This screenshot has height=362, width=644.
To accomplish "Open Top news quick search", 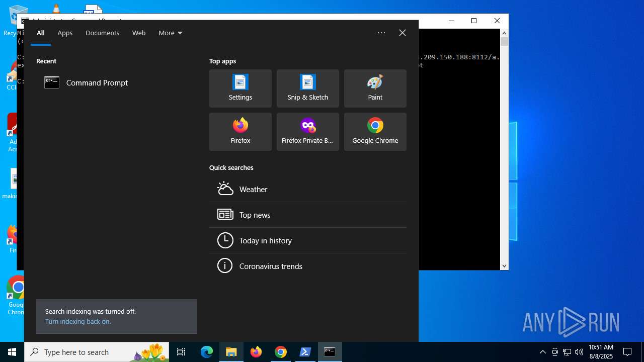I will click(308, 215).
